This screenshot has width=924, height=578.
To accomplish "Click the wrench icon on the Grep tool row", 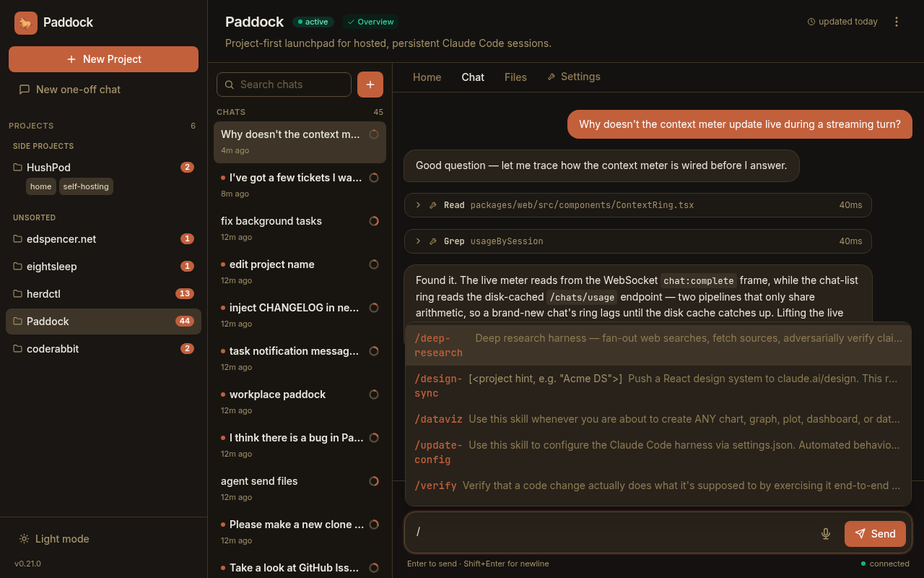I will (433, 241).
